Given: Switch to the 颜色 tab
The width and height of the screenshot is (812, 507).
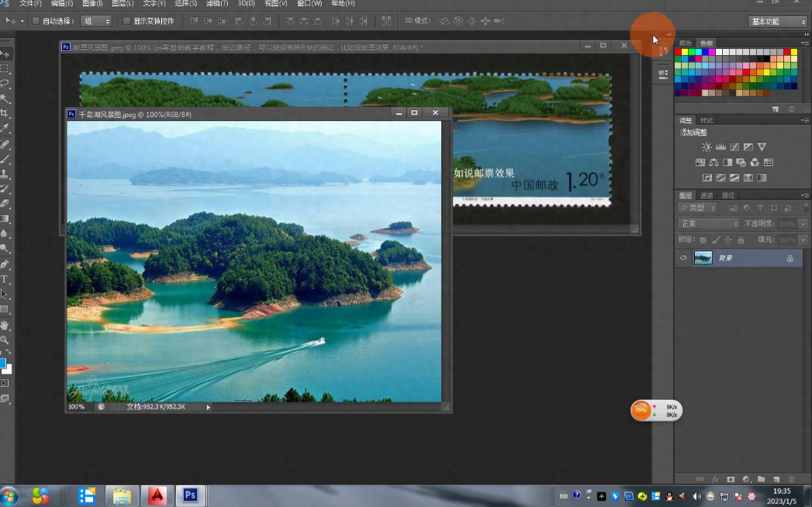Looking at the screenshot, I should [x=685, y=43].
